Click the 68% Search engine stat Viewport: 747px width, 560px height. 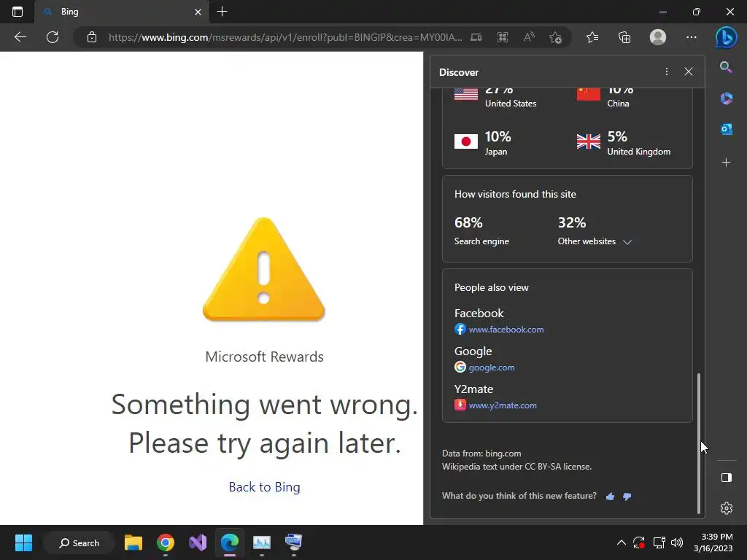(x=481, y=231)
